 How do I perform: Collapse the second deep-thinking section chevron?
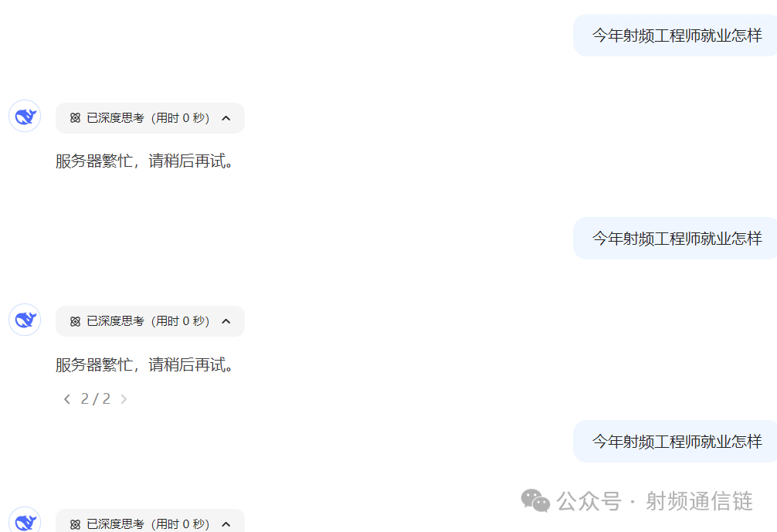click(x=226, y=321)
